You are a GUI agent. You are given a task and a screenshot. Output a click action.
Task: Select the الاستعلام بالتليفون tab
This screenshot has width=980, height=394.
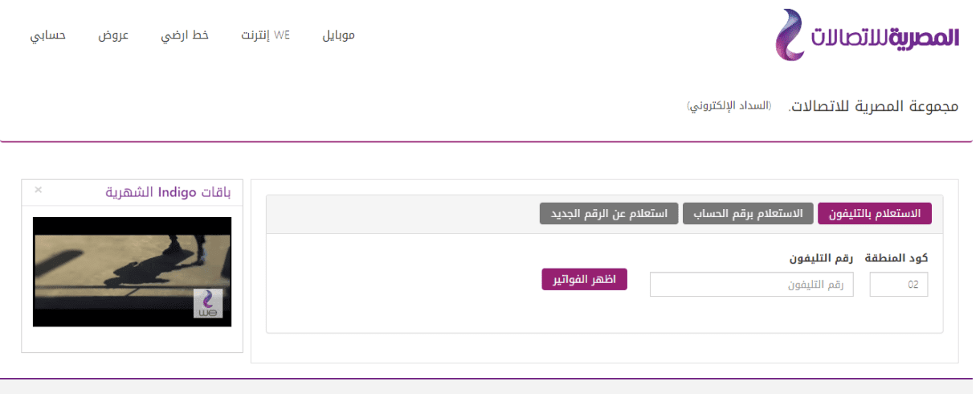click(875, 214)
